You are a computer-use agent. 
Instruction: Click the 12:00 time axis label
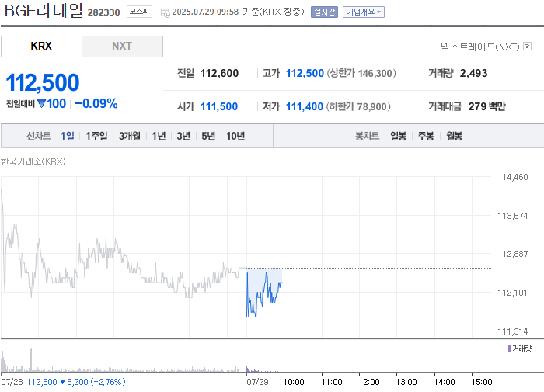[369, 382]
